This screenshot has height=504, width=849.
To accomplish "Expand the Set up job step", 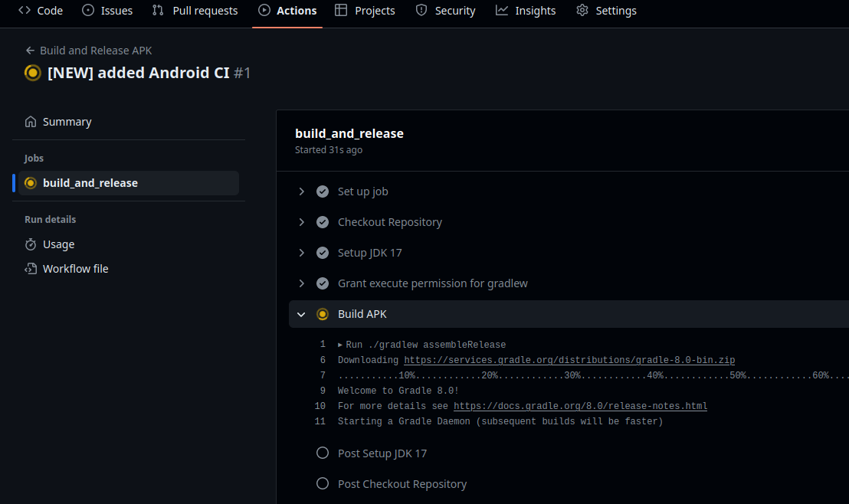I will 302,191.
